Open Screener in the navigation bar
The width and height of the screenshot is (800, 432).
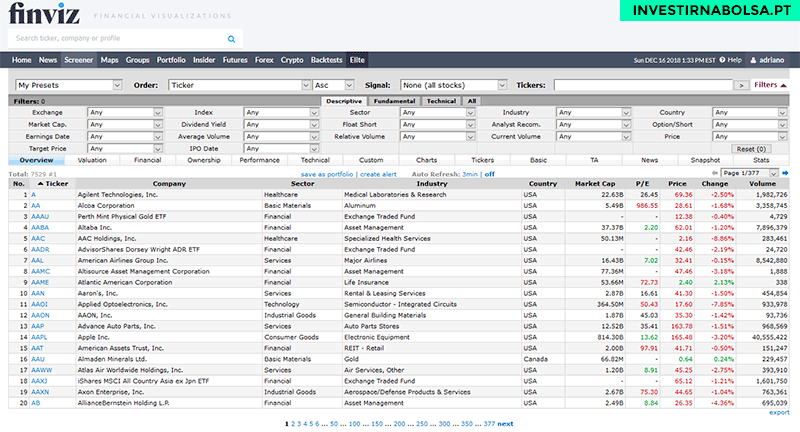point(79,60)
